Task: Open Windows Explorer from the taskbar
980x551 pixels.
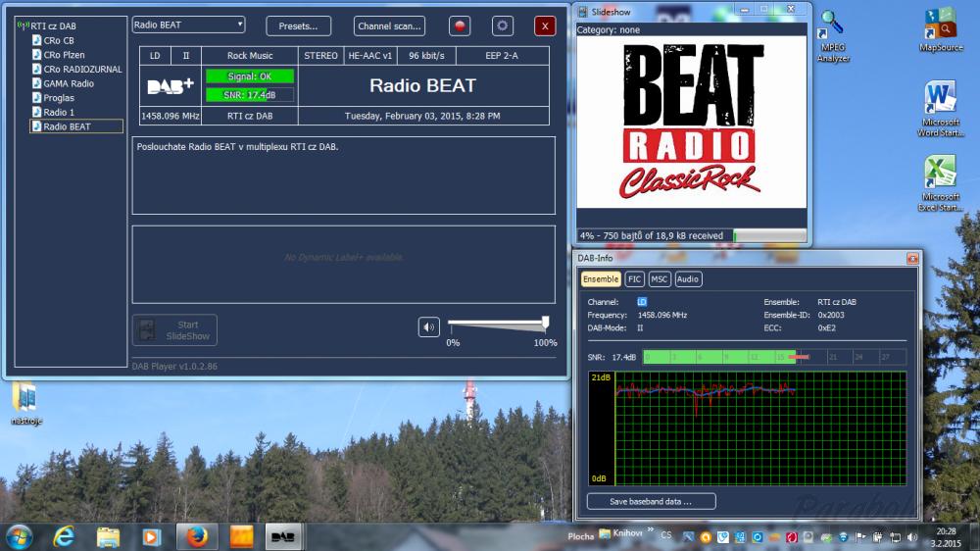Action: click(x=108, y=536)
